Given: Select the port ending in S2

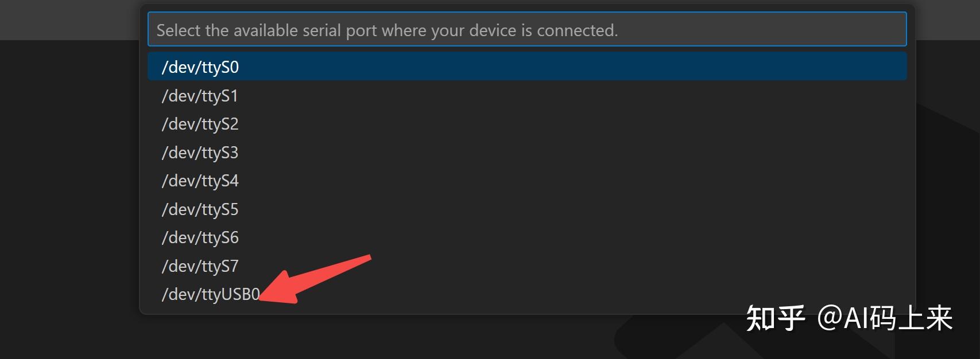Looking at the screenshot, I should pos(200,124).
